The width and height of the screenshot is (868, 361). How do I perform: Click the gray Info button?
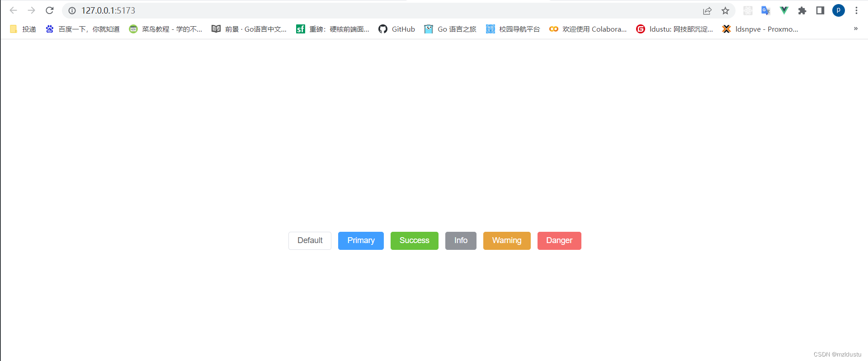point(461,241)
